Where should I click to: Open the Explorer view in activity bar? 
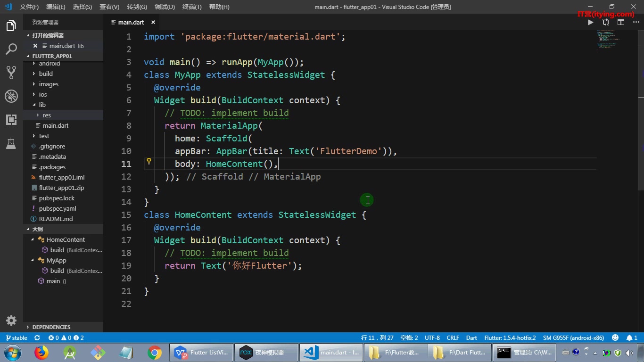(11, 26)
